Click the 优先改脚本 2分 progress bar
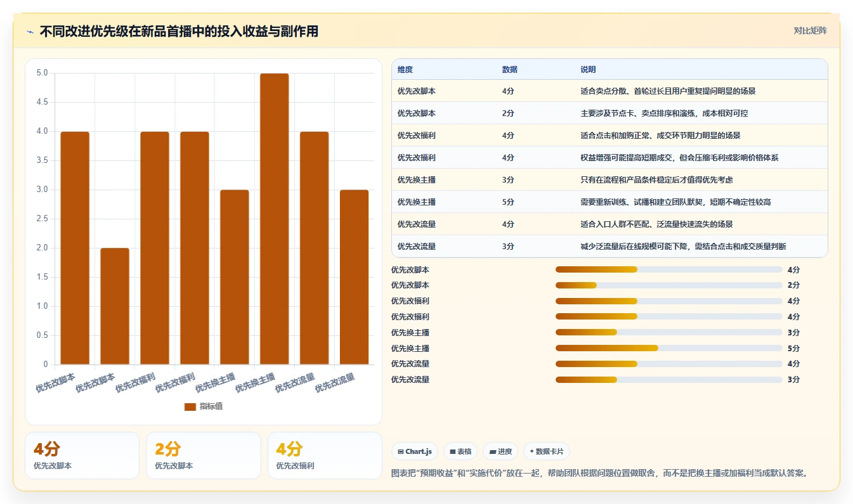This screenshot has height=504, width=853. pos(668,285)
